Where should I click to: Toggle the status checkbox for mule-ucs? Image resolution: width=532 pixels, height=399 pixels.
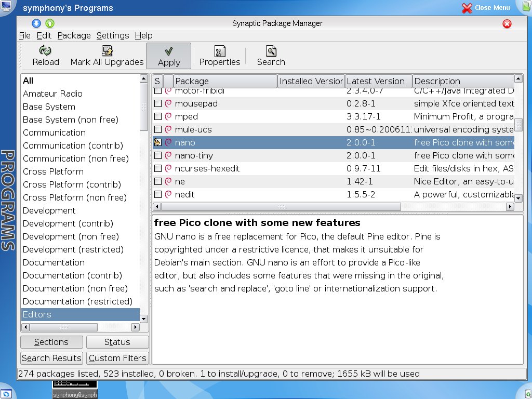[158, 129]
